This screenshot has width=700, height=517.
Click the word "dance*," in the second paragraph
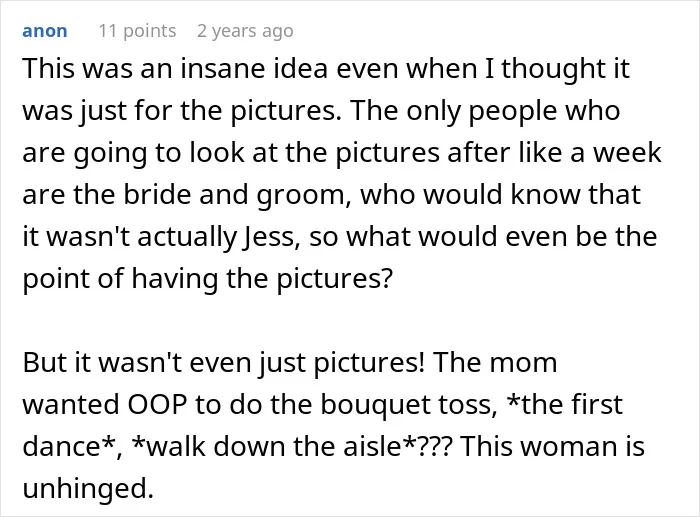click(x=72, y=446)
